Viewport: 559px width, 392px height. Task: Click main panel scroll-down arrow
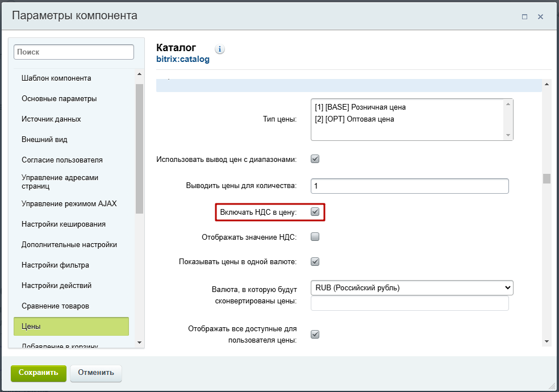pyautogui.click(x=547, y=341)
